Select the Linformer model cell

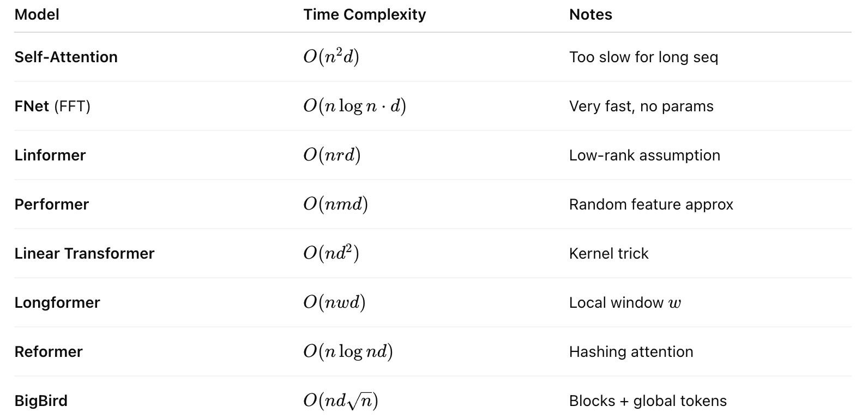pyautogui.click(x=50, y=156)
